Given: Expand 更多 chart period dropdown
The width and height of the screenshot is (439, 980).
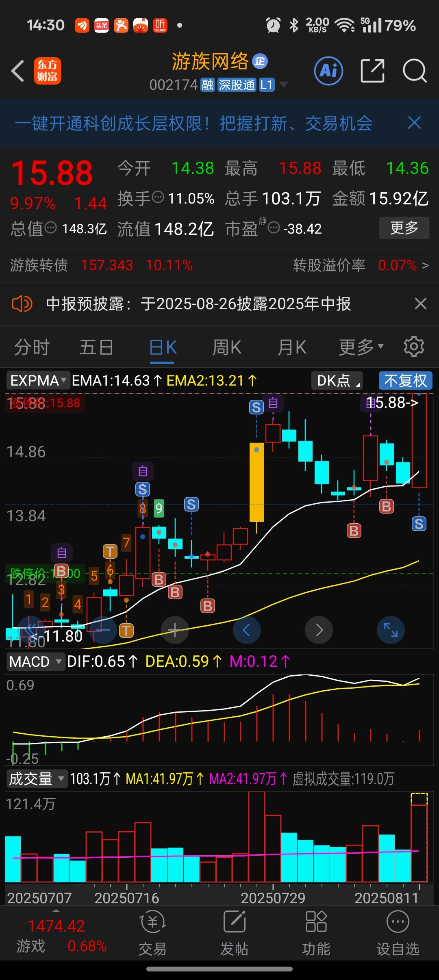Looking at the screenshot, I should tap(361, 347).
